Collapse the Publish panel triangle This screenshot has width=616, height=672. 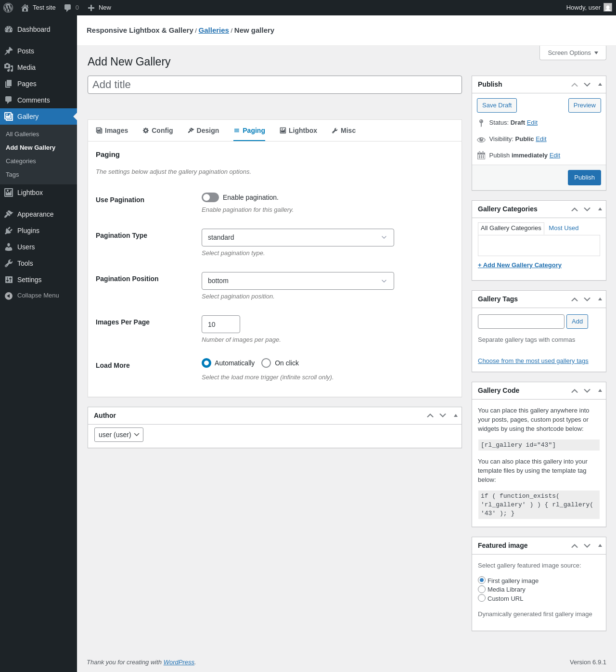pos(600,84)
